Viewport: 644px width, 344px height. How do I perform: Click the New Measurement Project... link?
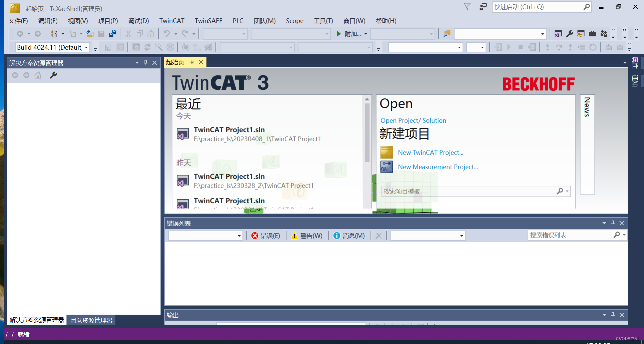pyautogui.click(x=438, y=167)
